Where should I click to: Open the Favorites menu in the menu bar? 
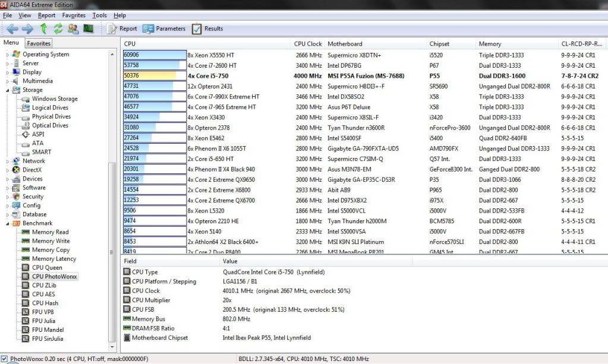74,15
